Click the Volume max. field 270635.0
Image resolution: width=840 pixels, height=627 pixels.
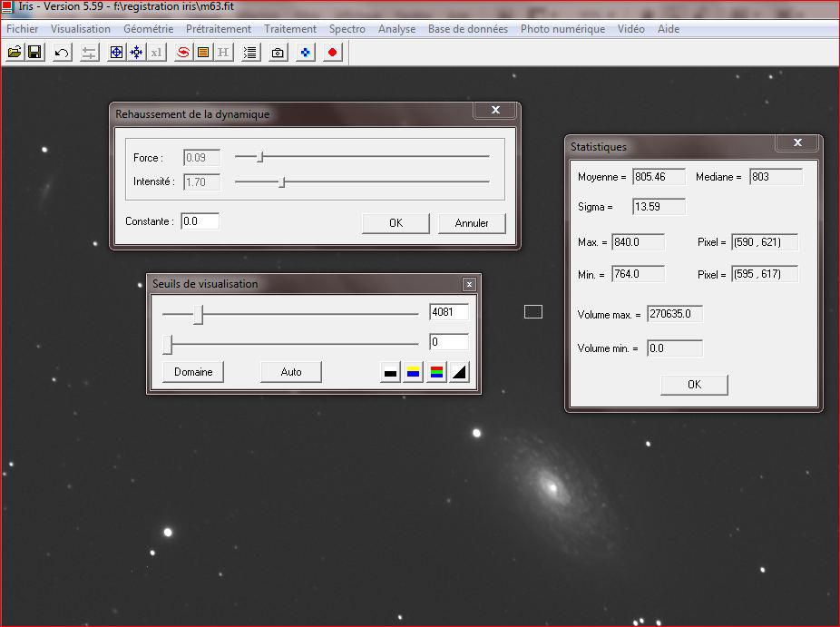[x=675, y=314]
